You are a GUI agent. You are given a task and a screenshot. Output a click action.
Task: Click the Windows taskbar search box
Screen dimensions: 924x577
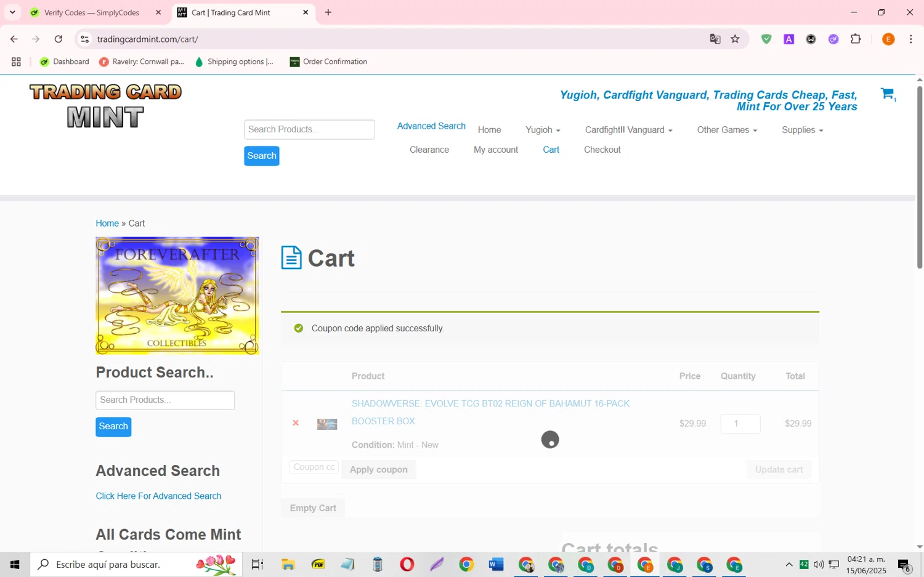[x=136, y=564]
